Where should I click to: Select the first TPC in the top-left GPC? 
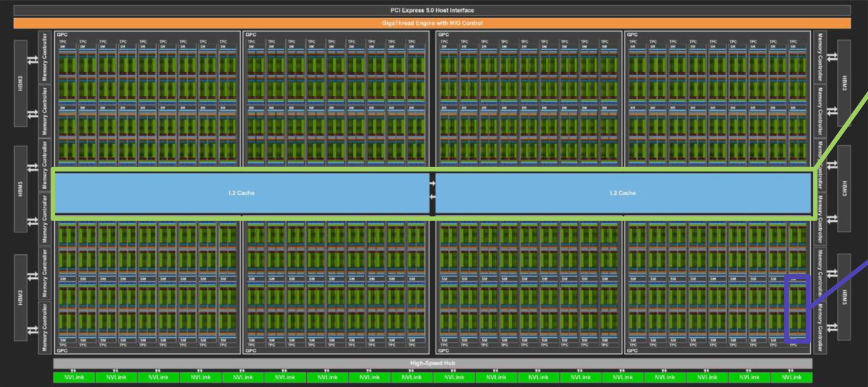click(x=63, y=42)
